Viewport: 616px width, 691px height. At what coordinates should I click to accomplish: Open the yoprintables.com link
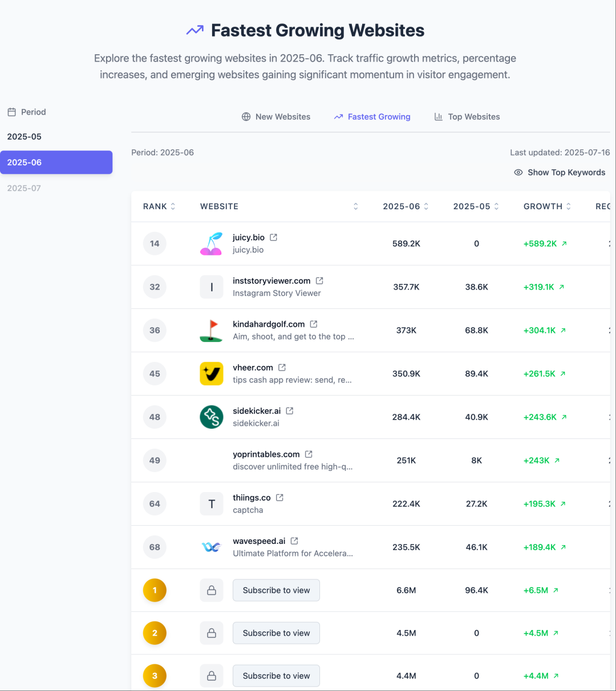click(266, 454)
